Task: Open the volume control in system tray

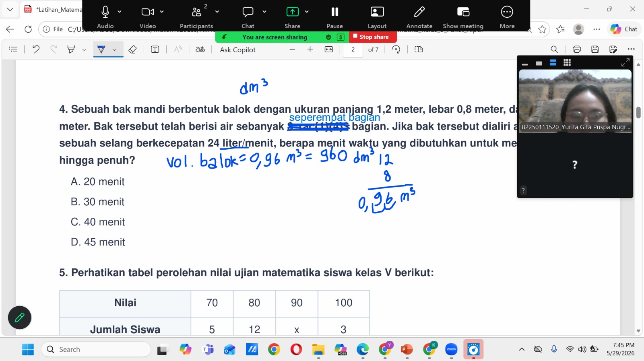Action: [x=582, y=349]
